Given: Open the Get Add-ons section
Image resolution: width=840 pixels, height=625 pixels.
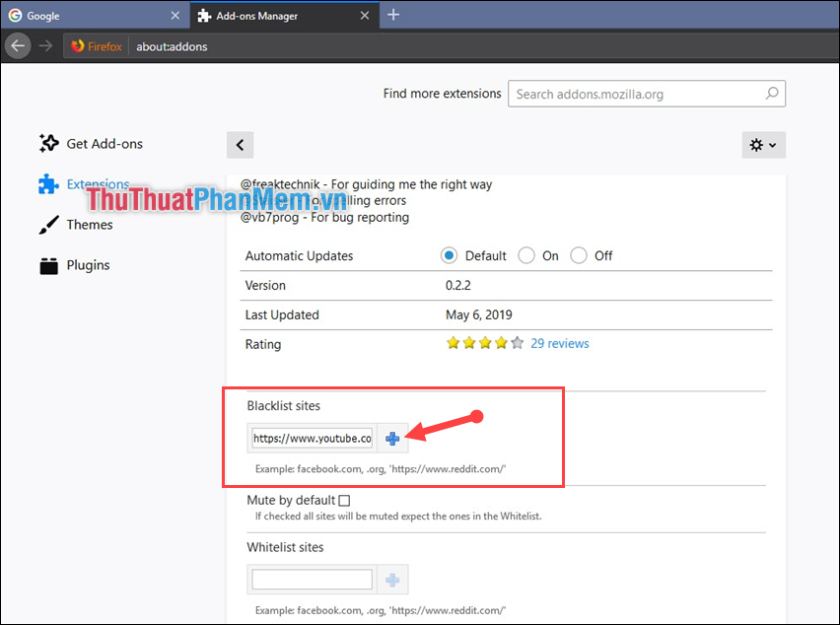Looking at the screenshot, I should [x=90, y=143].
